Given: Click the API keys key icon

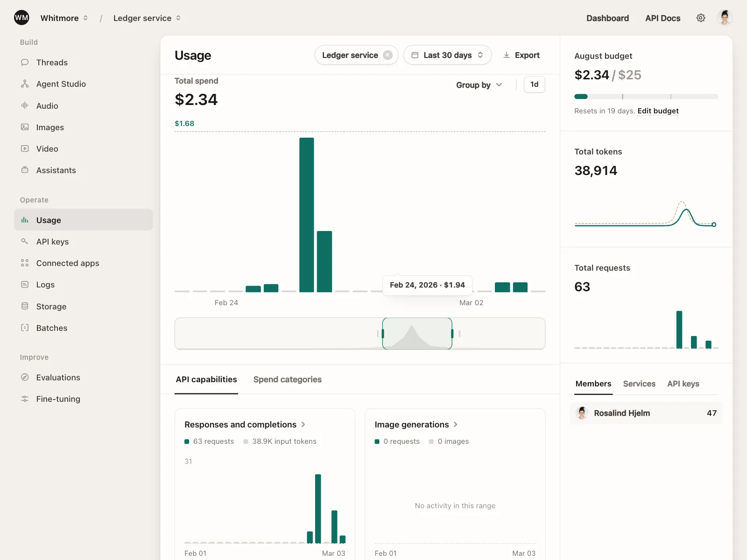Looking at the screenshot, I should pyautogui.click(x=25, y=242).
